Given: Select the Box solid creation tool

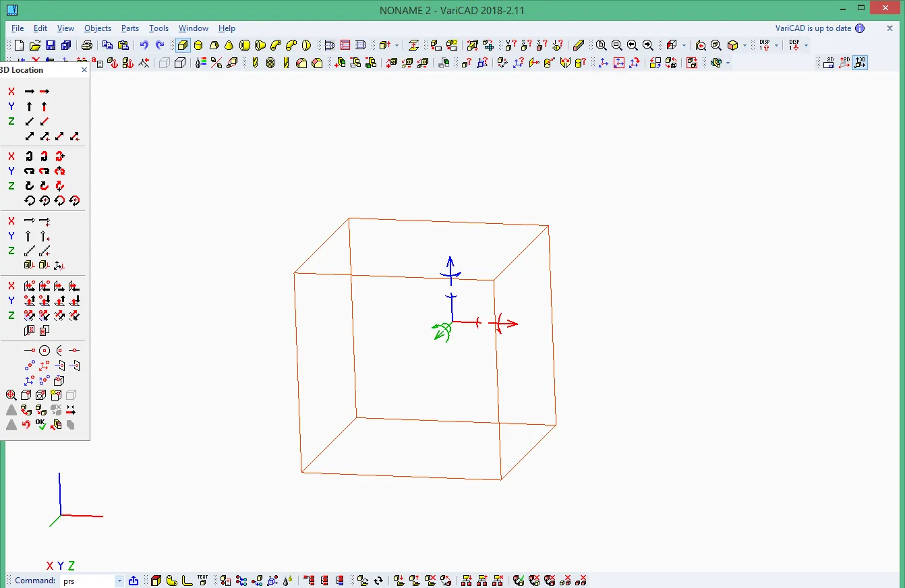Looking at the screenshot, I should pos(183,45).
